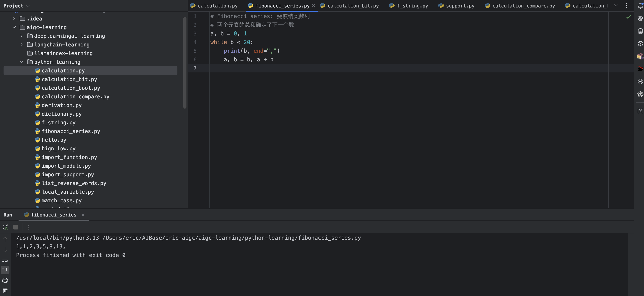Click the interlocked triangle plugin icon
This screenshot has height=296, width=644.
coord(640,94)
